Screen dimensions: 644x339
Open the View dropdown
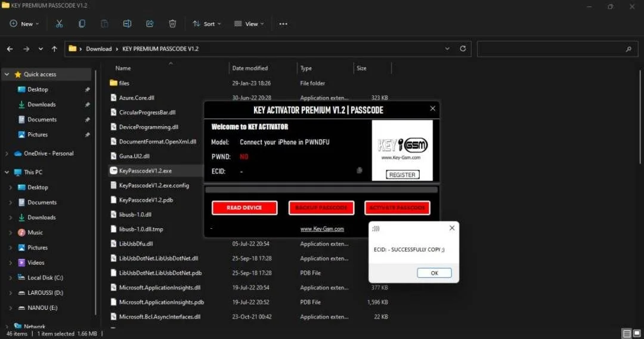pyautogui.click(x=249, y=24)
